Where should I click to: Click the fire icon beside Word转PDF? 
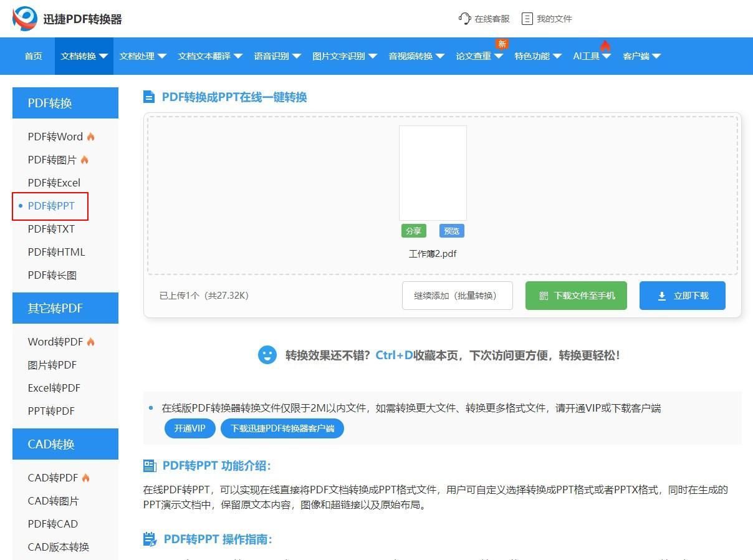pyautogui.click(x=91, y=342)
